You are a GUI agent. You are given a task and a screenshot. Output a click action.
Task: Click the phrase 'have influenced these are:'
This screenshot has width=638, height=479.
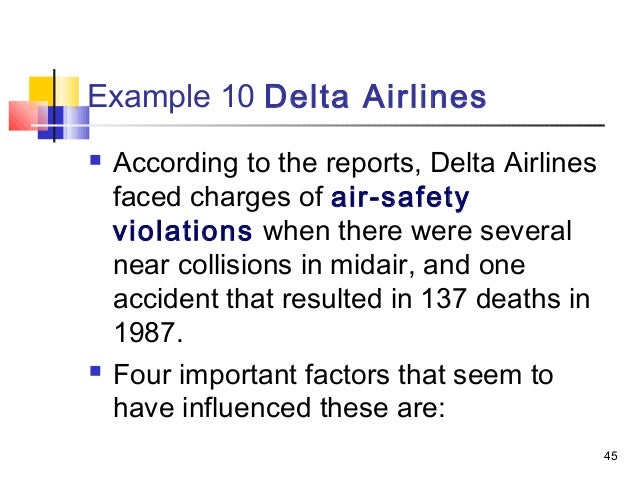pos(280,407)
